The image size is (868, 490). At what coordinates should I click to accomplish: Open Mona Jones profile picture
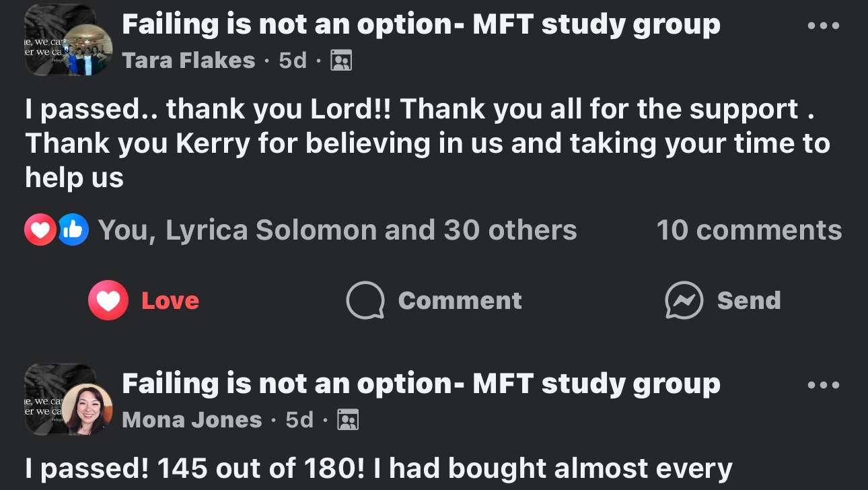pyautogui.click(x=87, y=409)
